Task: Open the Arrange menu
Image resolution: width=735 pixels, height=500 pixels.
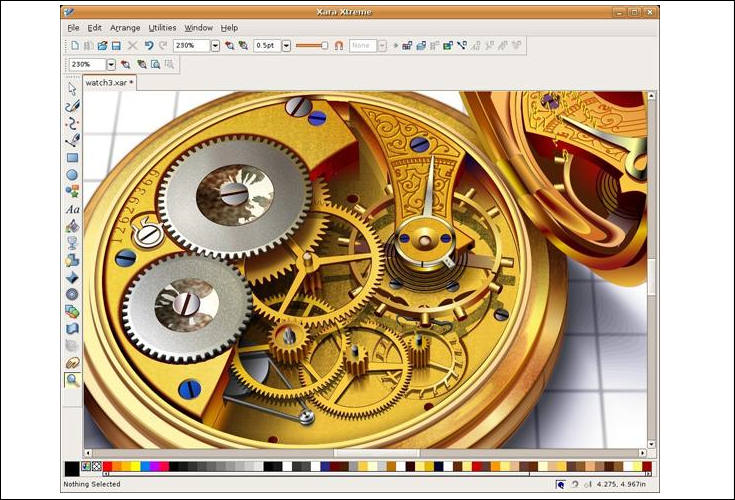Action: (125, 28)
